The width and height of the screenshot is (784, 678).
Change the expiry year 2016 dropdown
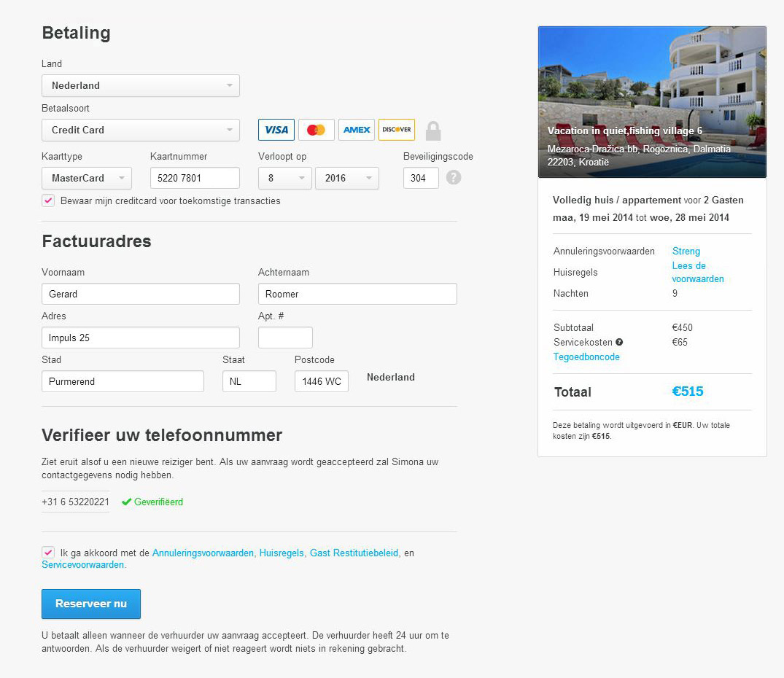click(347, 178)
